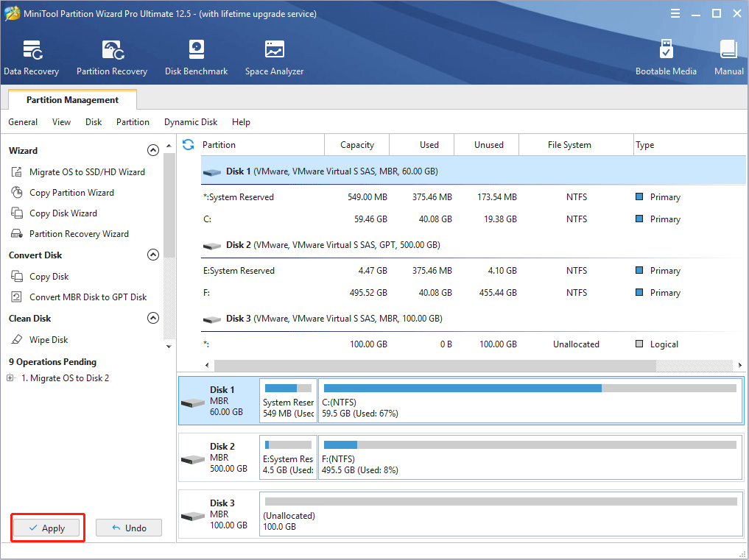
Task: Switch to the Partition Management tab
Action: click(x=71, y=99)
